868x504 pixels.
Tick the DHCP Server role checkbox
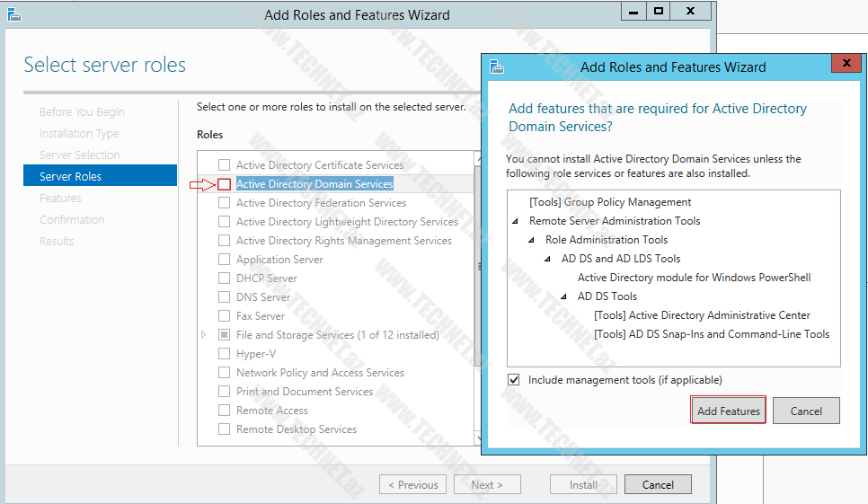coord(225,279)
